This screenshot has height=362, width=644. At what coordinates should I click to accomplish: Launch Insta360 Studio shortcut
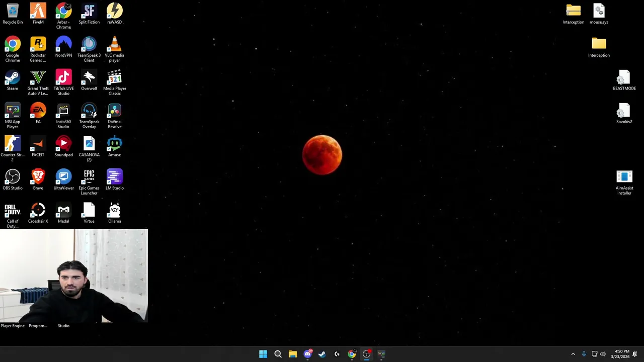tap(63, 116)
